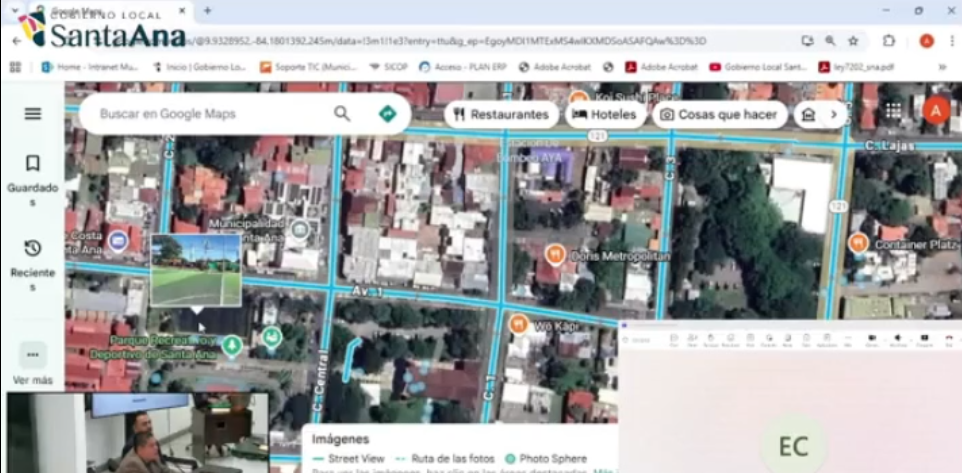The image size is (962, 473).
Task: Filter map by Restaurantes
Action: tap(502, 114)
